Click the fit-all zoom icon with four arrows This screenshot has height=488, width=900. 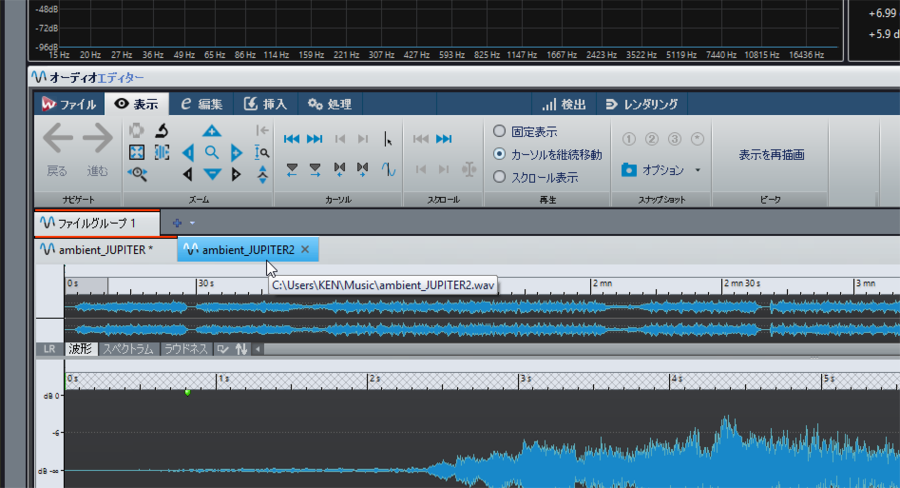click(x=137, y=153)
